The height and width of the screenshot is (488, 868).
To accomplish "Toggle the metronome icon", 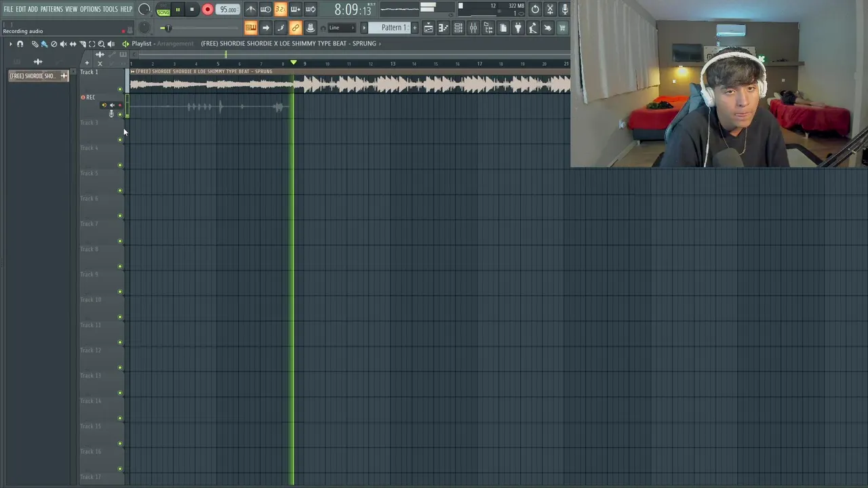I will click(251, 9).
